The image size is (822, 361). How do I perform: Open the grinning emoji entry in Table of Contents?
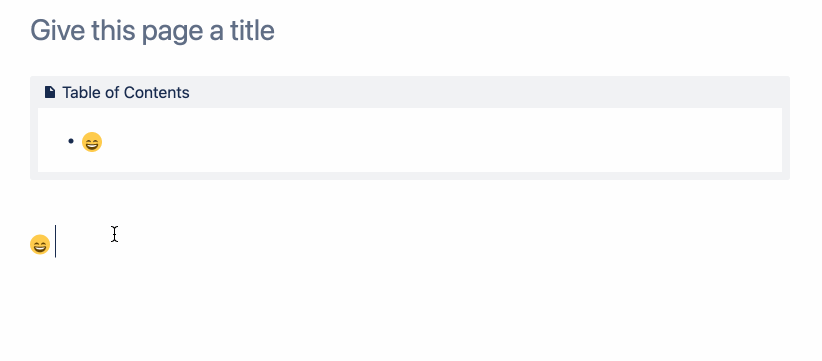(92, 142)
